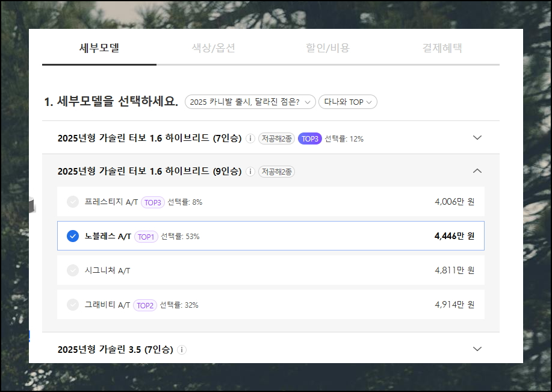Click the 노블레스 A/T trim name
Image resolution: width=552 pixels, height=392 pixels.
108,236
